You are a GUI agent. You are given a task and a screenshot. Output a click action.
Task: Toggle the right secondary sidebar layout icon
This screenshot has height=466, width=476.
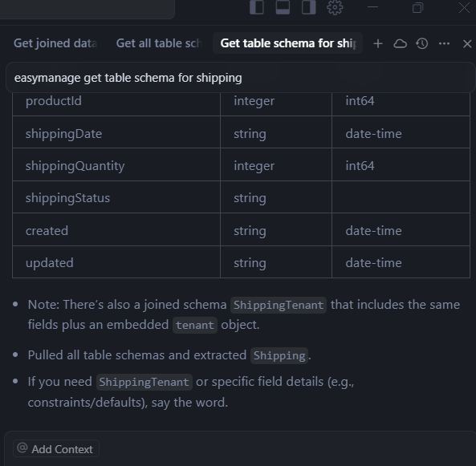(309, 7)
